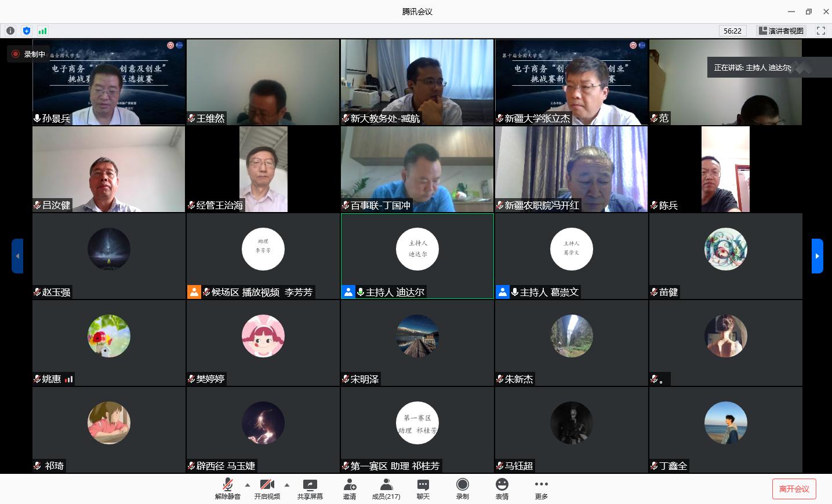Open the Share Screen (共享屏幕) tool
832x504 pixels.
coord(310,489)
